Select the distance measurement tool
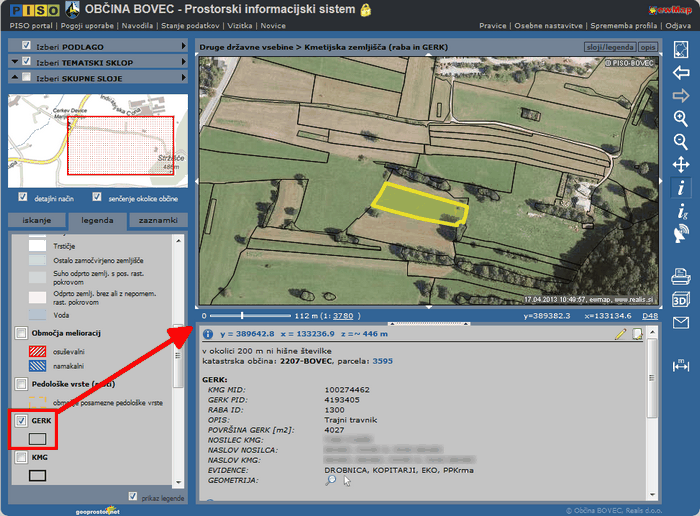This screenshot has height=516, width=700. click(681, 364)
